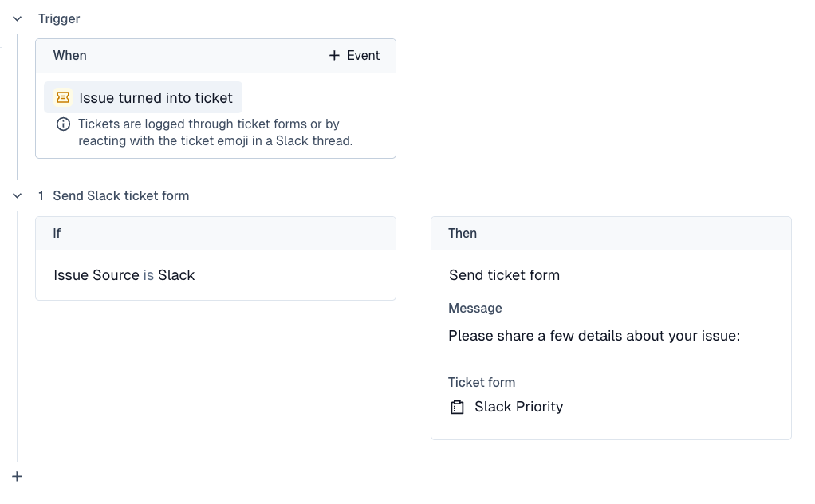
Task: Collapse the Trigger section chevron
Action: click(18, 18)
